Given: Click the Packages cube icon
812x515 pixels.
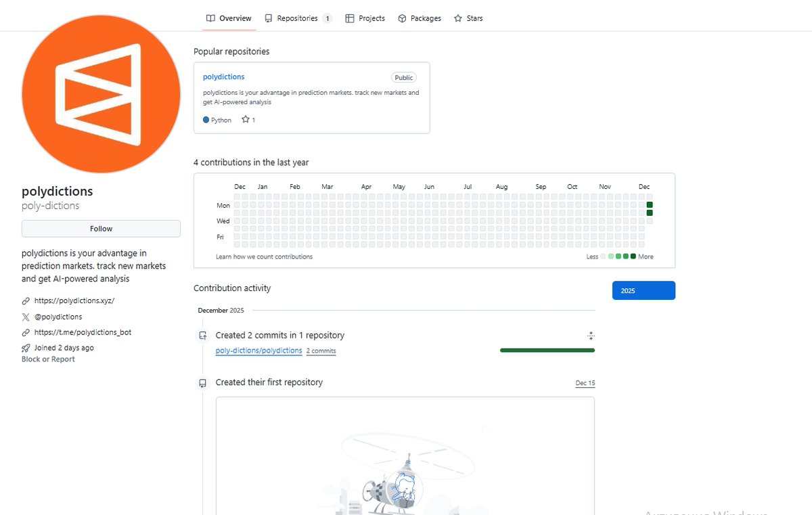Looking at the screenshot, I should pos(402,18).
